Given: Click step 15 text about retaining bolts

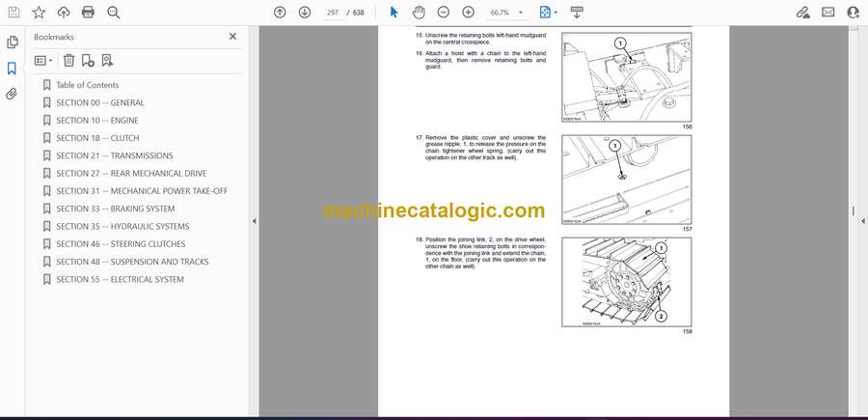Looking at the screenshot, I should pos(480,39).
